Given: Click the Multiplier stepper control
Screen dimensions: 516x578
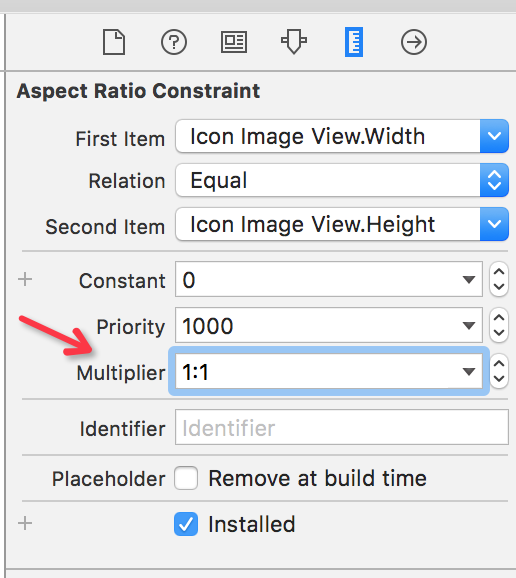Looking at the screenshot, I should click(499, 371).
